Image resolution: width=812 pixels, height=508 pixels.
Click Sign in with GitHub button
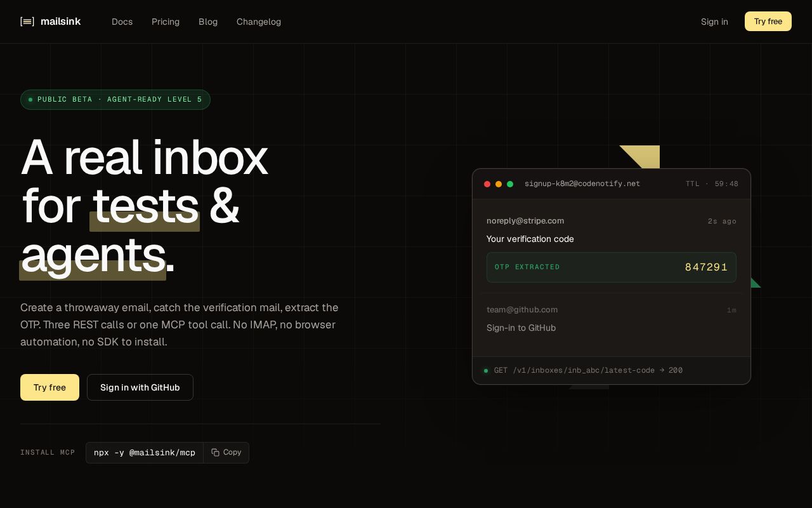[x=140, y=387]
